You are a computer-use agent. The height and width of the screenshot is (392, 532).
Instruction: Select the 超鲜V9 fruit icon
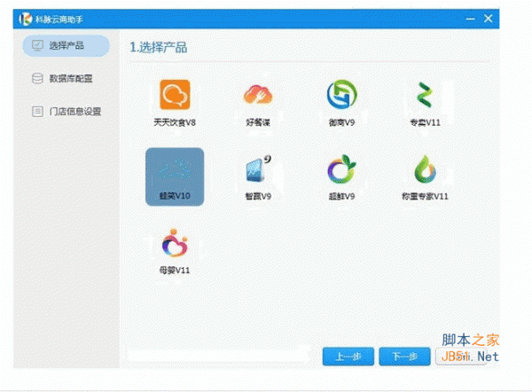point(341,169)
